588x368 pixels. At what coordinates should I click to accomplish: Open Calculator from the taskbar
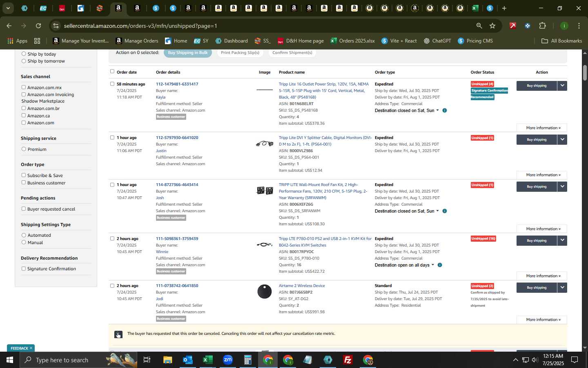click(247, 360)
